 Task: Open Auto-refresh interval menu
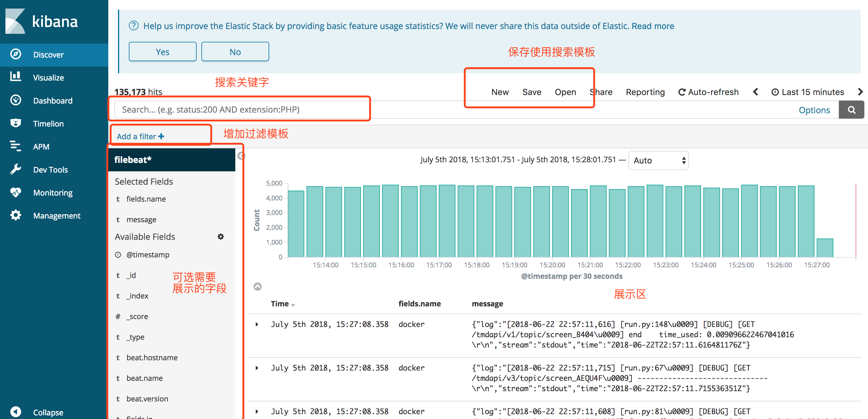[x=708, y=92]
